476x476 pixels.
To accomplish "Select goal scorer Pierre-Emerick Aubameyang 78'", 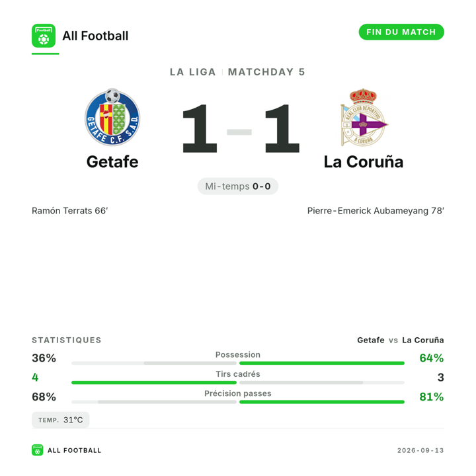I will (376, 211).
